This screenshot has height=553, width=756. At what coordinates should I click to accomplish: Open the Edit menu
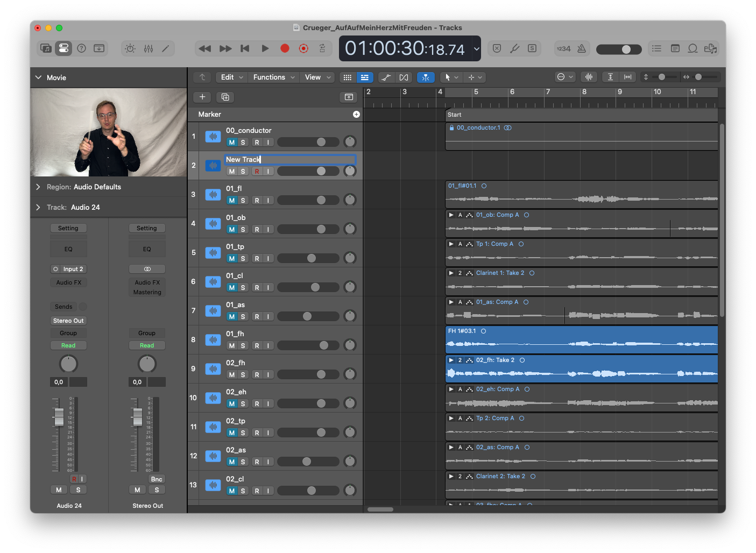coord(231,77)
